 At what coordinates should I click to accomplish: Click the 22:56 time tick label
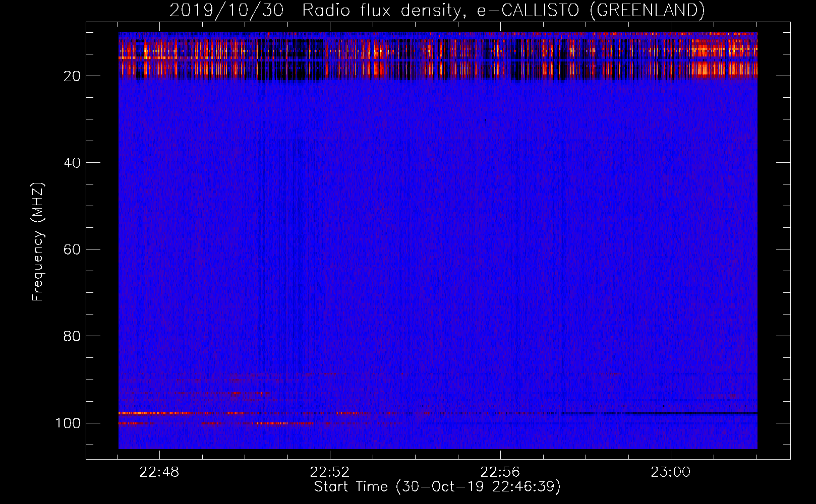point(500,472)
